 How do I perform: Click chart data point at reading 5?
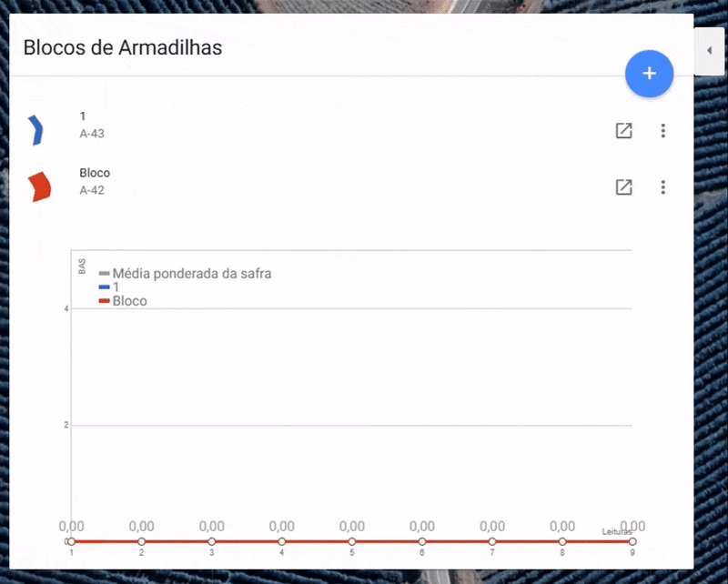tap(352, 541)
